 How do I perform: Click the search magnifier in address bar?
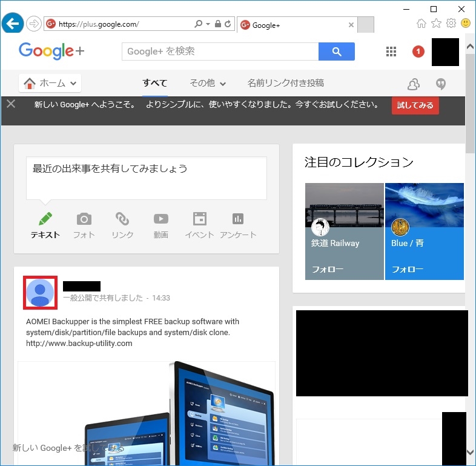click(198, 24)
